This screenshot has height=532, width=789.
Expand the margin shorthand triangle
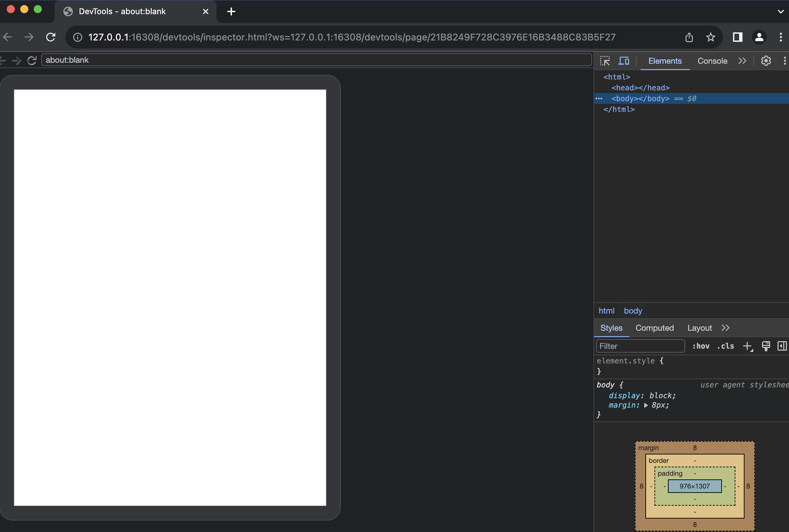click(x=646, y=405)
